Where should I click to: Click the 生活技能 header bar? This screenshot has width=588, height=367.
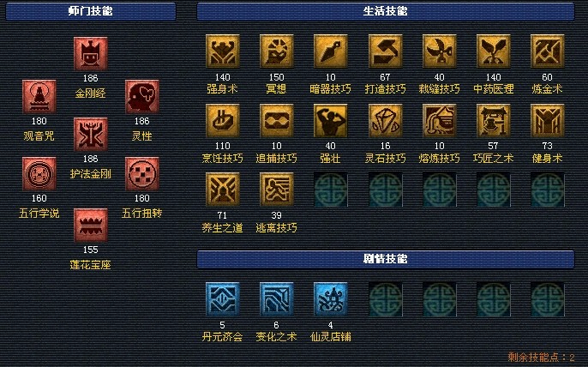[x=386, y=11]
